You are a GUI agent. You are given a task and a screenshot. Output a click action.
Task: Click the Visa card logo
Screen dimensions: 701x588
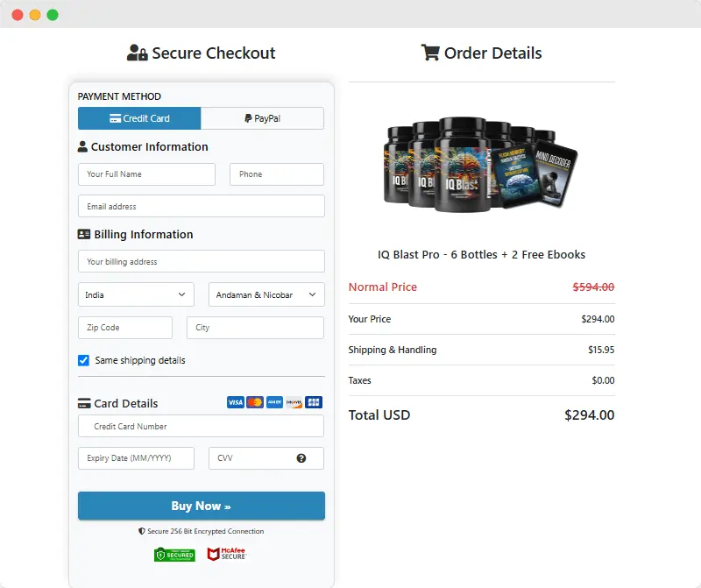(235, 402)
